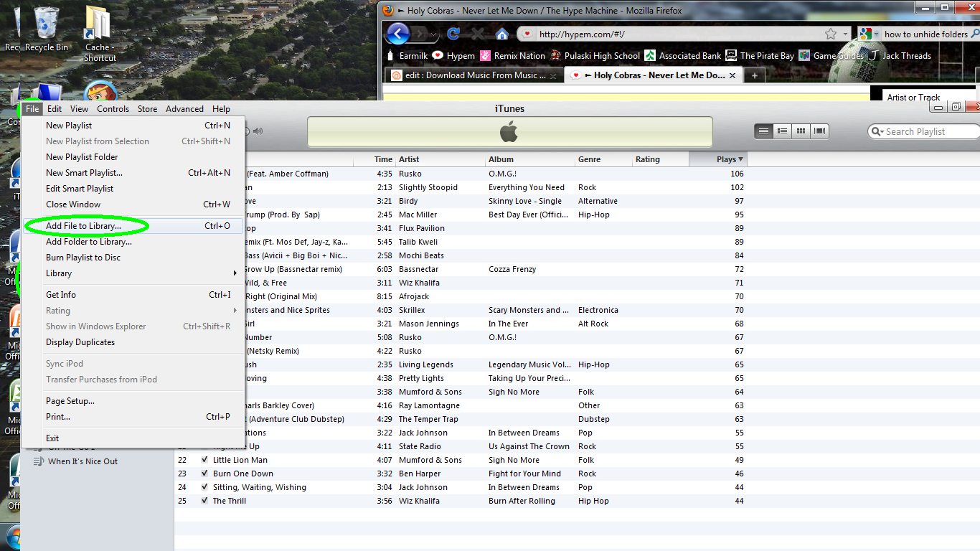Close the Holy Cobras Firefox tab
This screenshot has height=551, width=980.
(732, 75)
